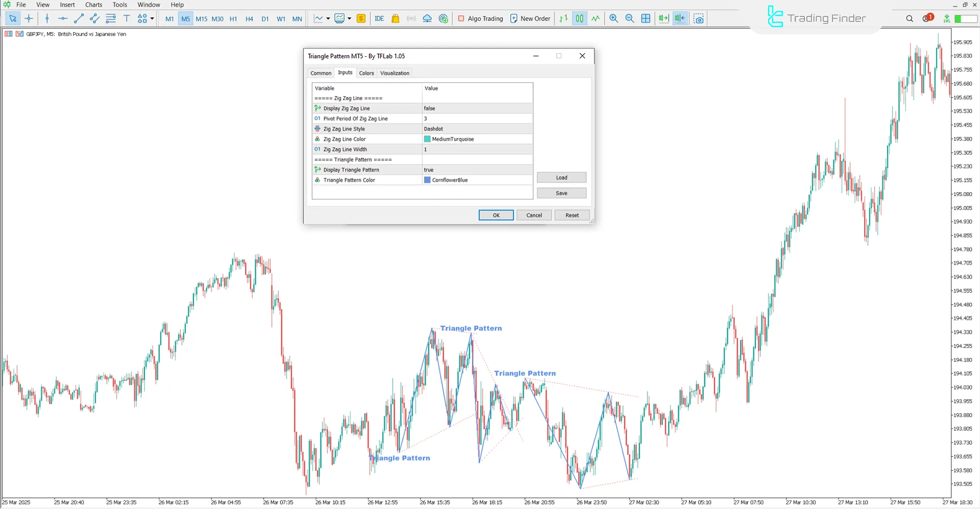This screenshot has width=980, height=509.
Task: Zoom in on the chart
Action: (613, 18)
